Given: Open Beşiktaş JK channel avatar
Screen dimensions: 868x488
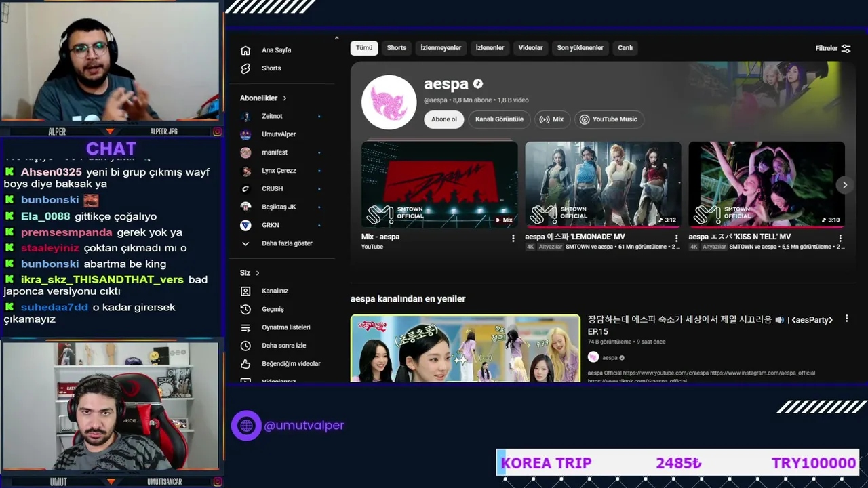Looking at the screenshot, I should 245,207.
